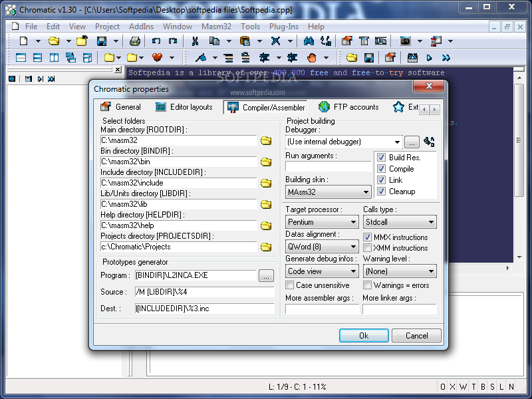
Task: Expand the Save toolbar dropdown arrow
Action: pyautogui.click(x=116, y=41)
